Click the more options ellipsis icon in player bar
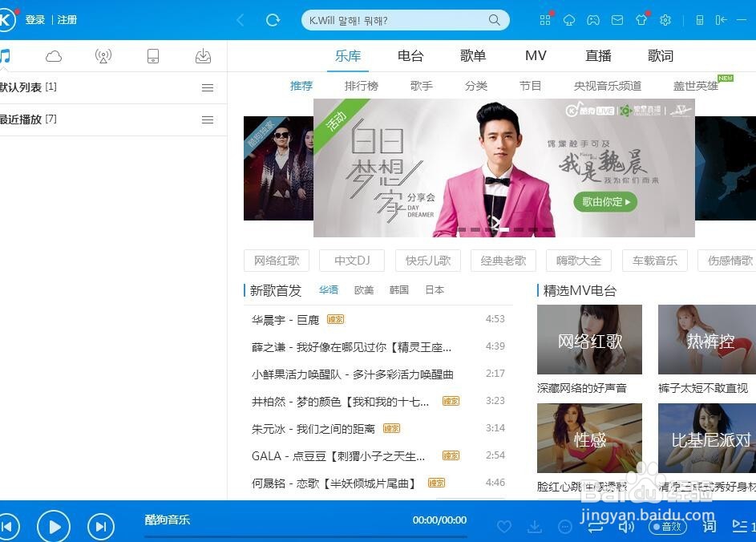Image resolution: width=756 pixels, height=542 pixels. (x=564, y=527)
